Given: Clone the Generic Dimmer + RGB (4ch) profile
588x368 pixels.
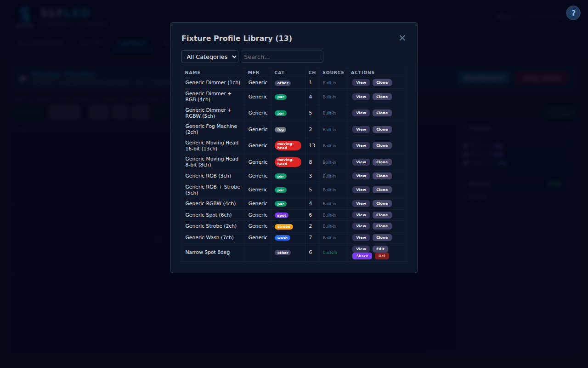Looking at the screenshot, I should pyautogui.click(x=382, y=97).
